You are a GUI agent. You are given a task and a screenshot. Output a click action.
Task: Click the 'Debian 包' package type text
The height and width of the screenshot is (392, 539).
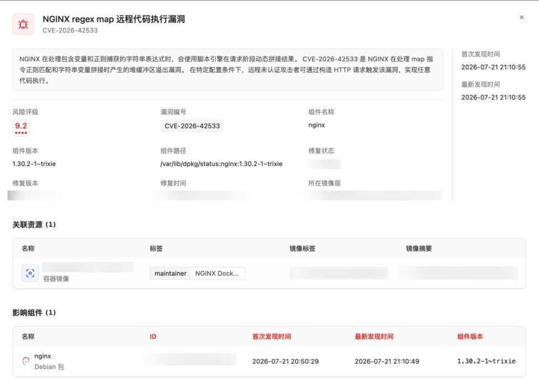[x=49, y=367]
